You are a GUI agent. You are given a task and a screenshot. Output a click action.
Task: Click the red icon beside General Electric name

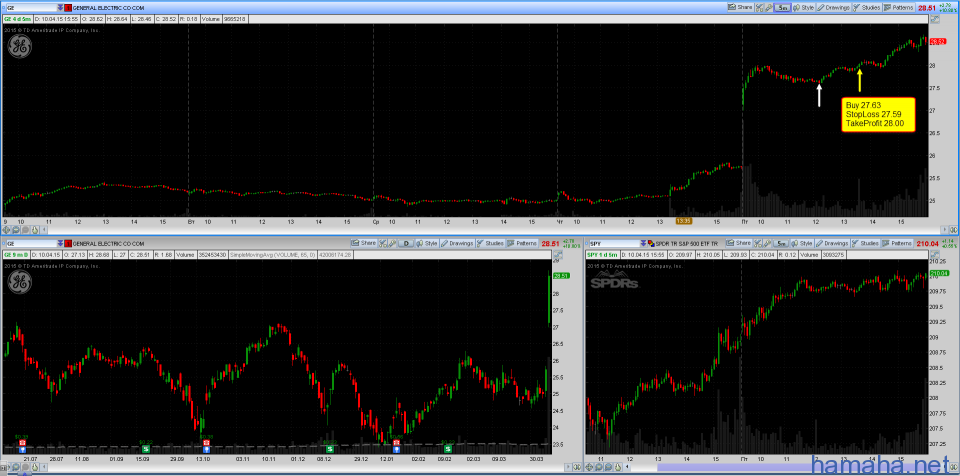pos(68,7)
